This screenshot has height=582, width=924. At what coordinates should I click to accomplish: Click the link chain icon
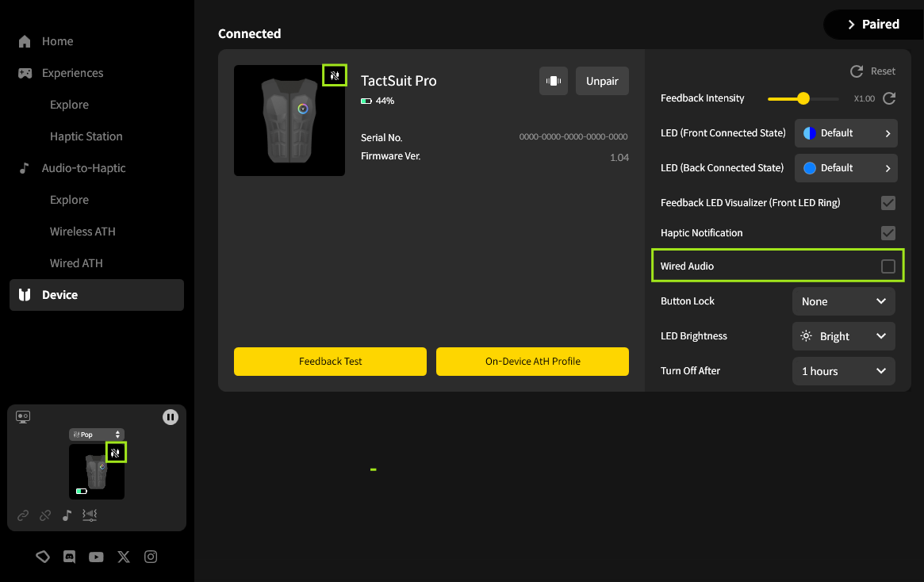(23, 515)
